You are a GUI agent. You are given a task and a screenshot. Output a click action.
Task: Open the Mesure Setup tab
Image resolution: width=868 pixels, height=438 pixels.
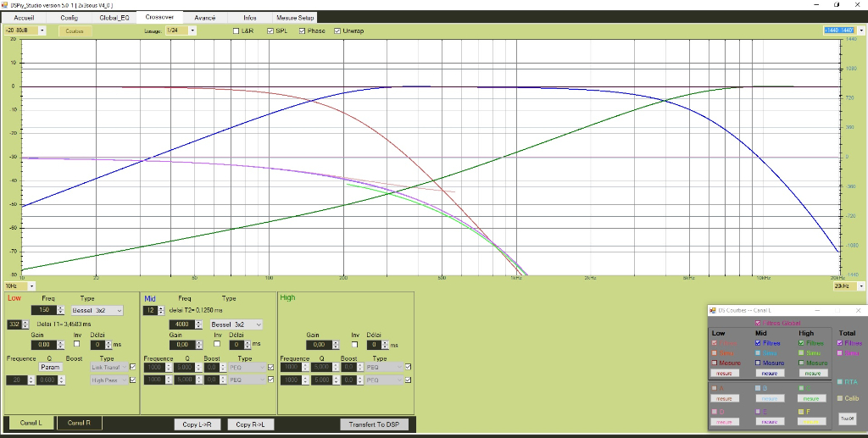294,17
